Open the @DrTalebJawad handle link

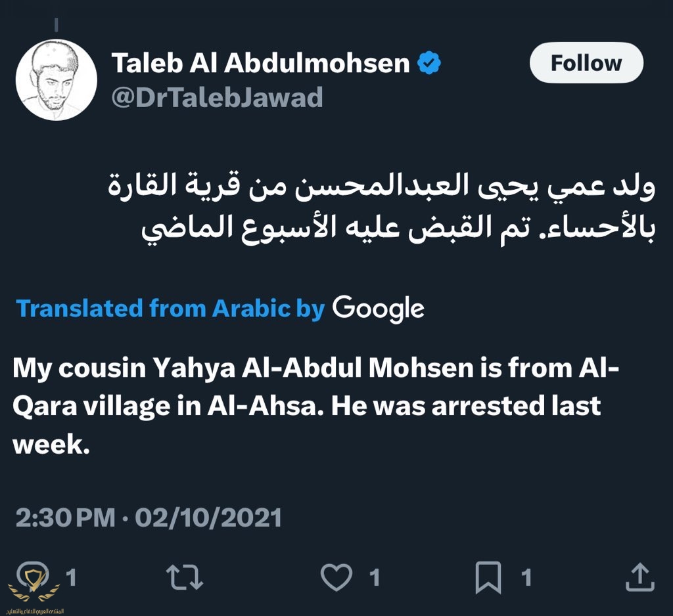click(x=217, y=97)
